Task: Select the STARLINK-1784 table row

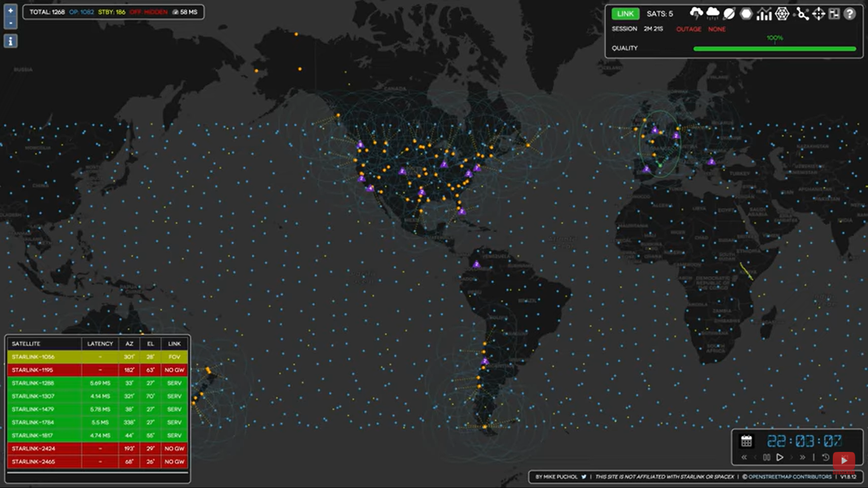Action: point(97,422)
